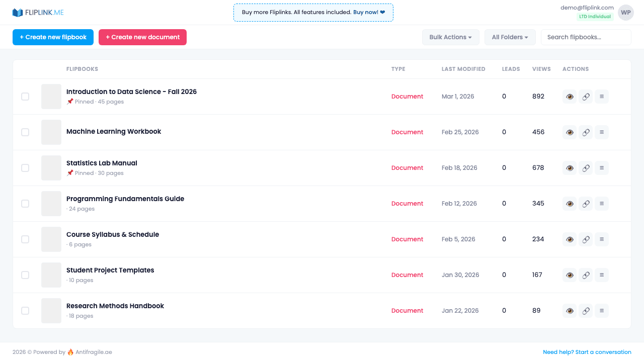This screenshot has height=362, width=644.
Task: Tick the checkbox beside Research Methods Handbook
Action: [25, 310]
